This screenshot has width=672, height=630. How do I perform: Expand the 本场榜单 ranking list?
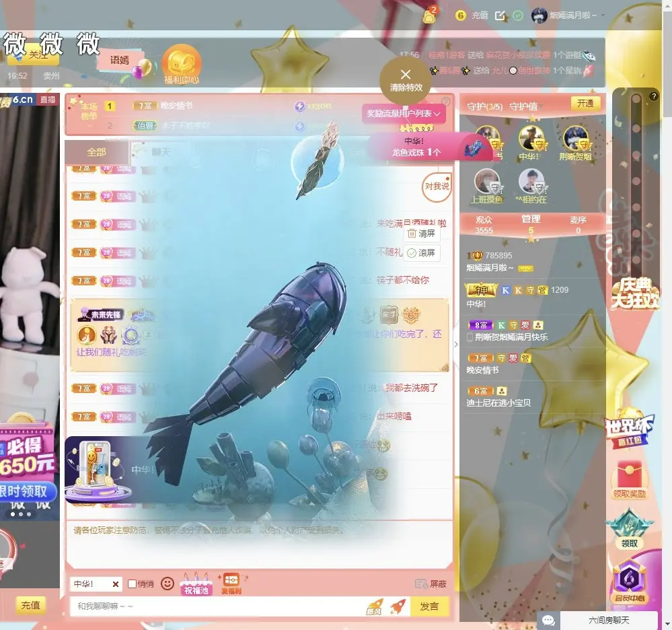89,113
